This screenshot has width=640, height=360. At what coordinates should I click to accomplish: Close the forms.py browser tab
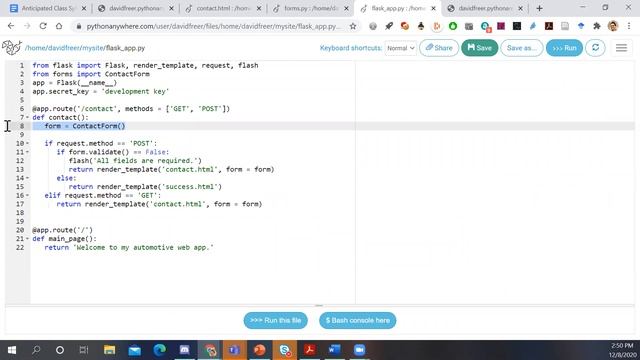point(346,8)
